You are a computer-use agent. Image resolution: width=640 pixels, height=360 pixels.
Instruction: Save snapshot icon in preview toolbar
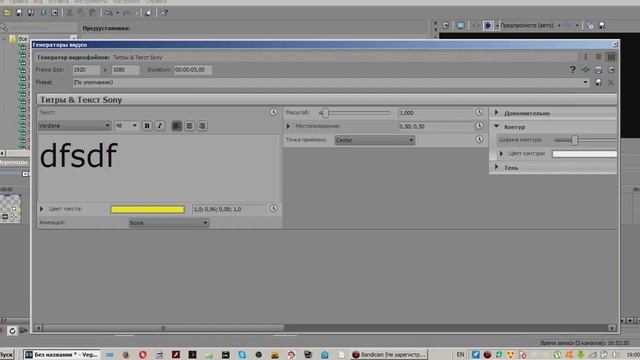click(602, 25)
